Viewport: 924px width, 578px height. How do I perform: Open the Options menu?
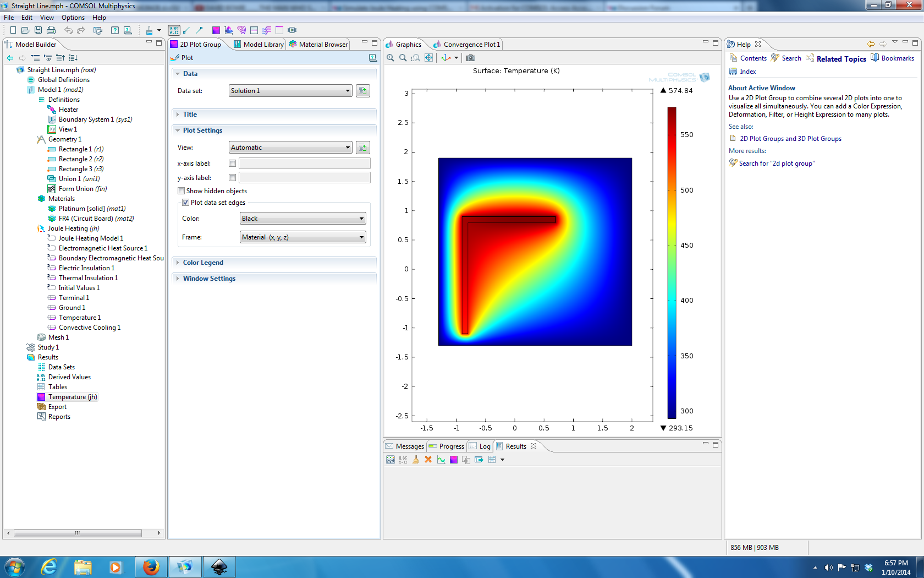(x=73, y=18)
